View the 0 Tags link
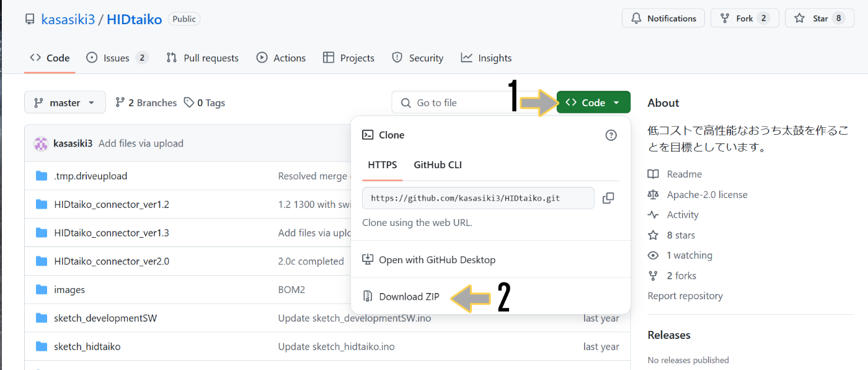Image resolution: width=868 pixels, height=370 pixels. (x=205, y=102)
